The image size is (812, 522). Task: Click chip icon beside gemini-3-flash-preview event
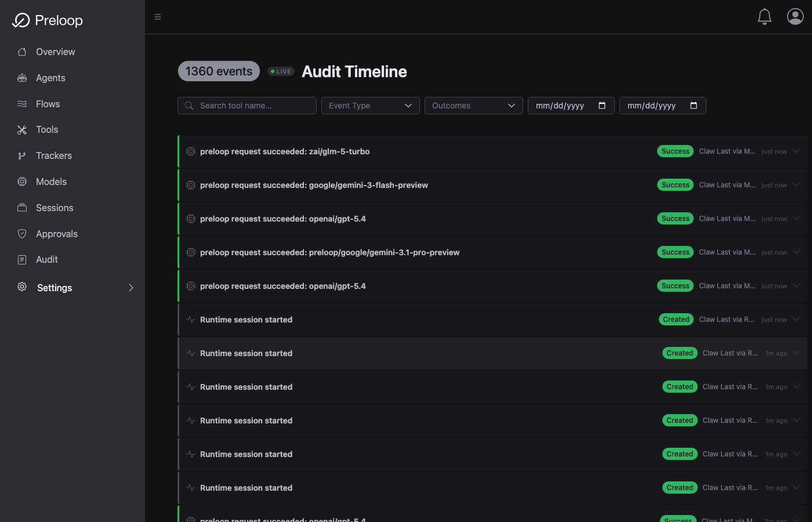pos(191,185)
